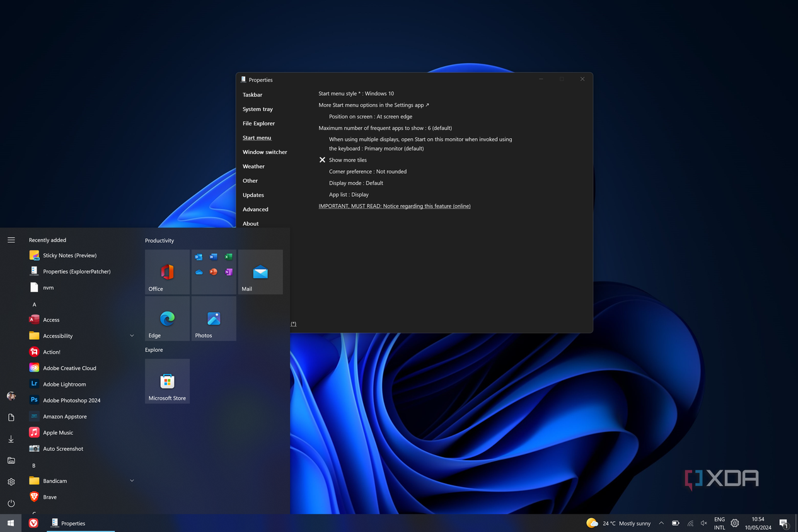Change Start menu style Windows 10 option
The height and width of the screenshot is (532, 798).
[356, 93]
